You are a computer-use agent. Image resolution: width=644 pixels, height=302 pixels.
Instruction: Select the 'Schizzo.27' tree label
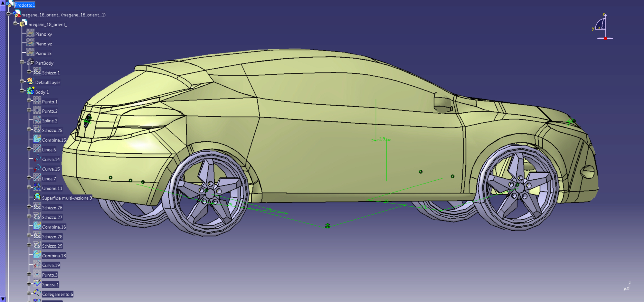click(x=52, y=217)
